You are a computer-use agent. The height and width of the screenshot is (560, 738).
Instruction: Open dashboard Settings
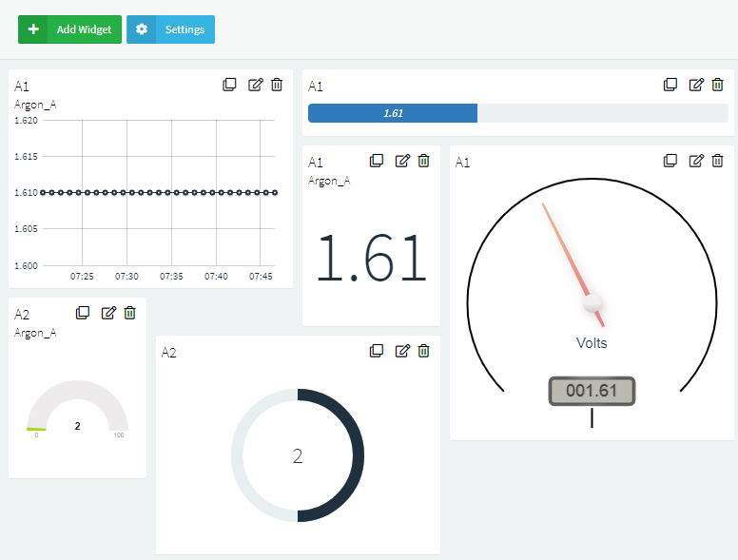pos(170,29)
